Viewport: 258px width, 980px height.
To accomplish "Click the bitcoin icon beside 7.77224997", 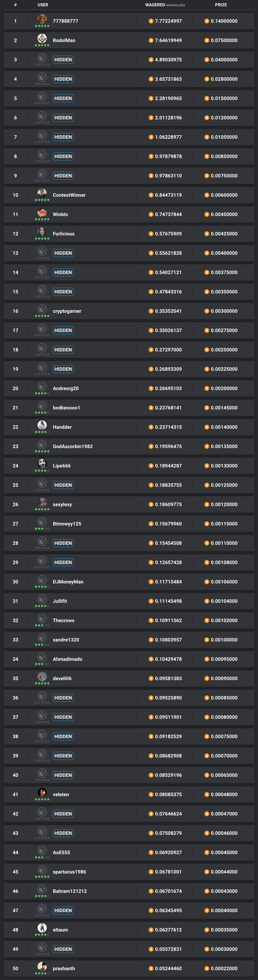I will [151, 21].
